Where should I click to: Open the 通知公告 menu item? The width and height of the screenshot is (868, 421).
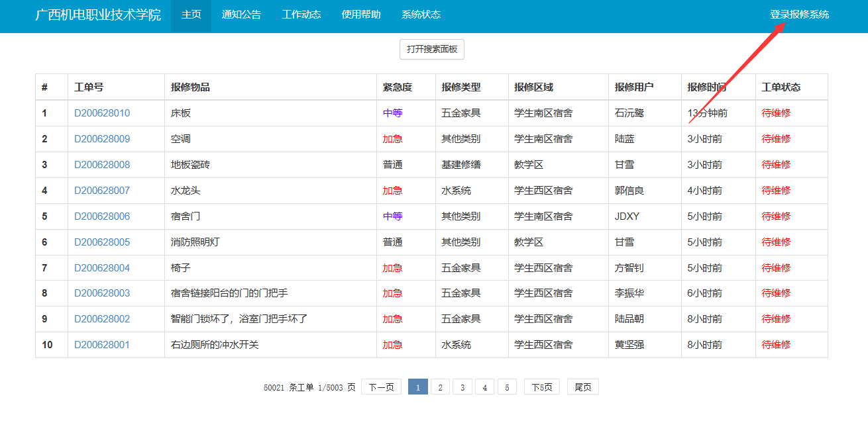coord(241,15)
